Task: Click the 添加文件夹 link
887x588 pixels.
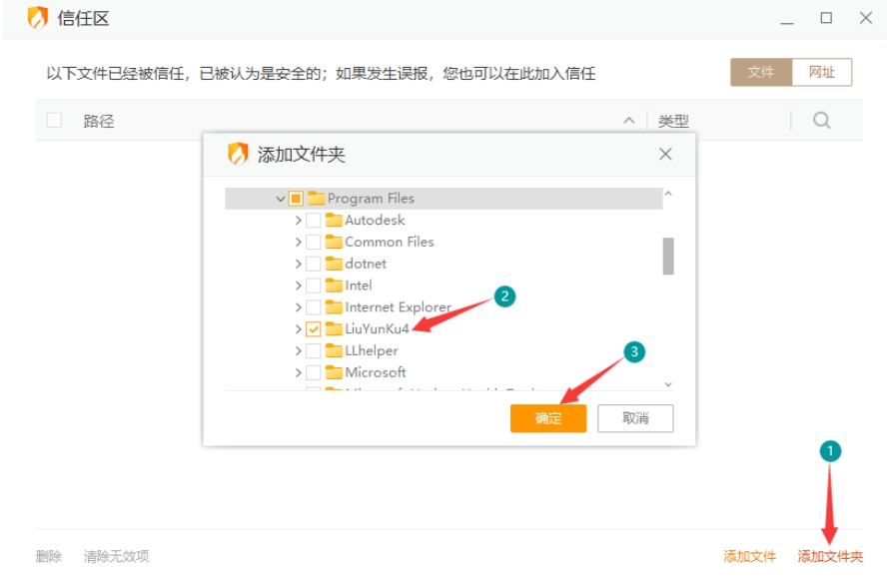Action: [830, 556]
